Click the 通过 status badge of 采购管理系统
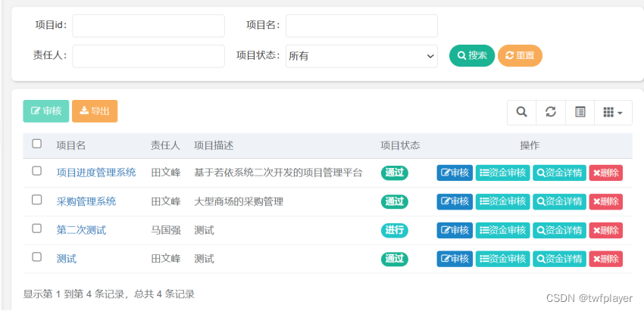The width and height of the screenshot is (644, 311). click(x=394, y=201)
